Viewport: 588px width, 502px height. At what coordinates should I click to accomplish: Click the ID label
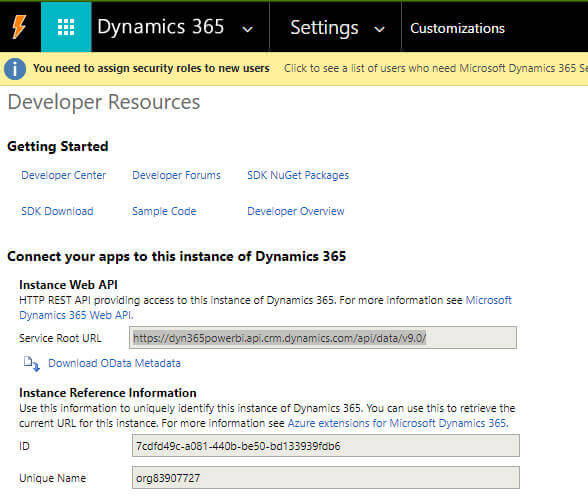click(24, 446)
